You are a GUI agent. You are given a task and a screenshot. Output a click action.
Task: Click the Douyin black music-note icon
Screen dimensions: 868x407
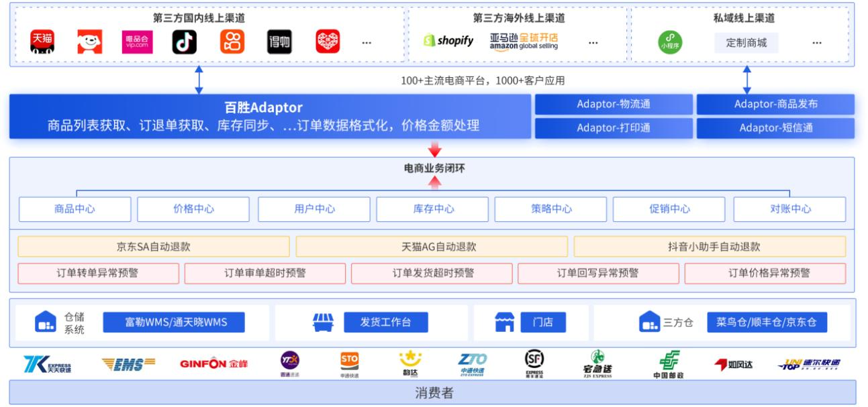click(185, 42)
